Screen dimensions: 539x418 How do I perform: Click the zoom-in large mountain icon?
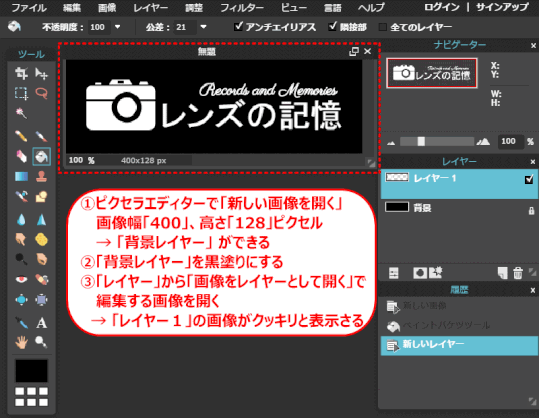(x=483, y=141)
